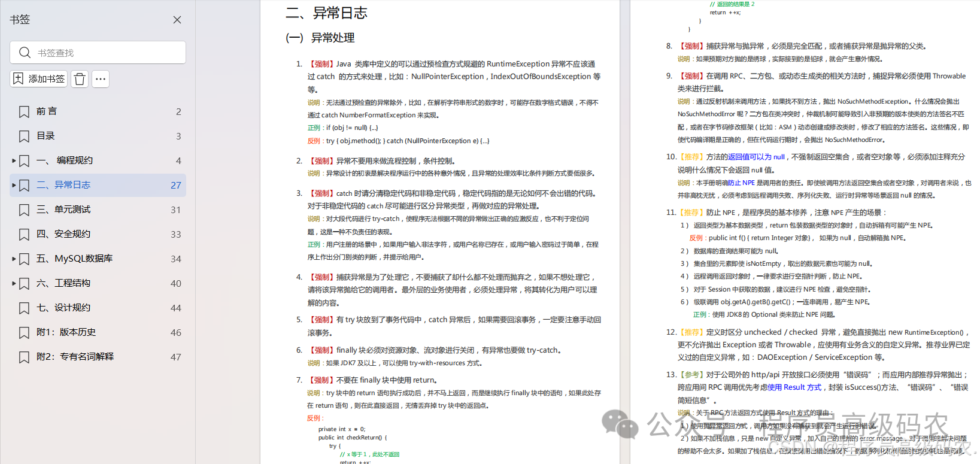Click the 书签查找 search field
This screenshot has height=464, width=980.
coord(98,53)
